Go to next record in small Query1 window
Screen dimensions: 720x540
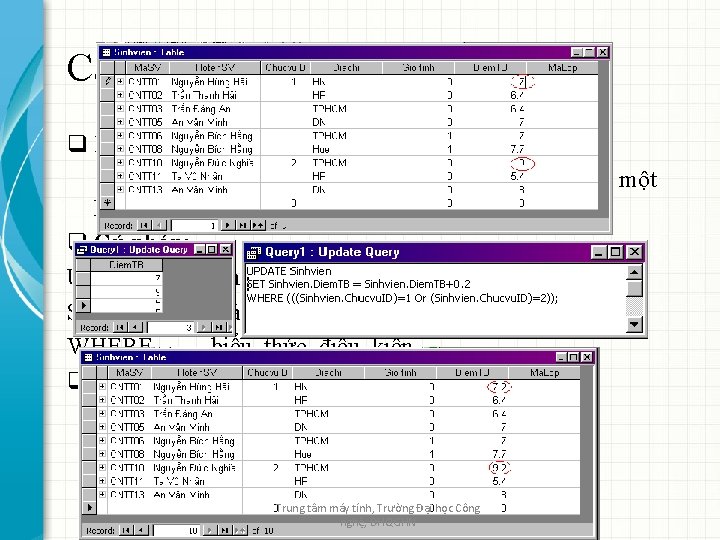tap(203, 327)
